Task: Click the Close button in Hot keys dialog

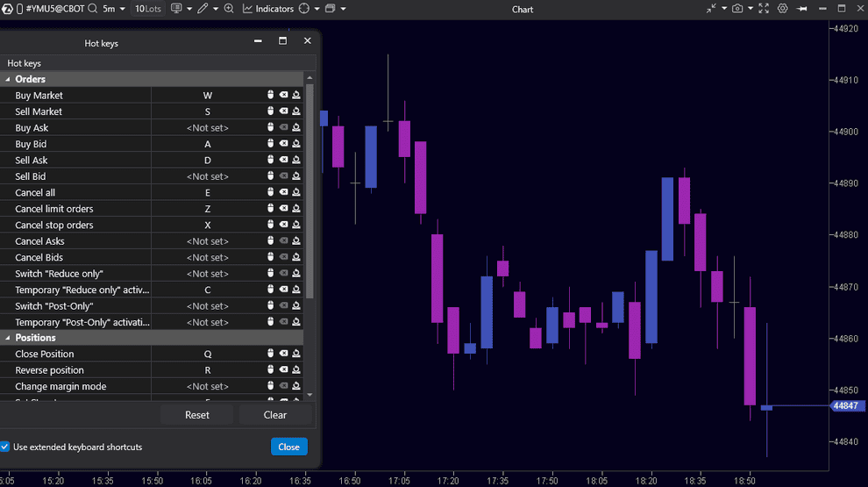Action: (x=288, y=447)
